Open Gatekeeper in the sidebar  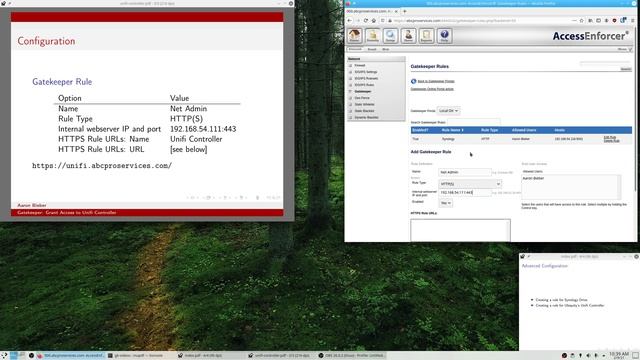363,91
